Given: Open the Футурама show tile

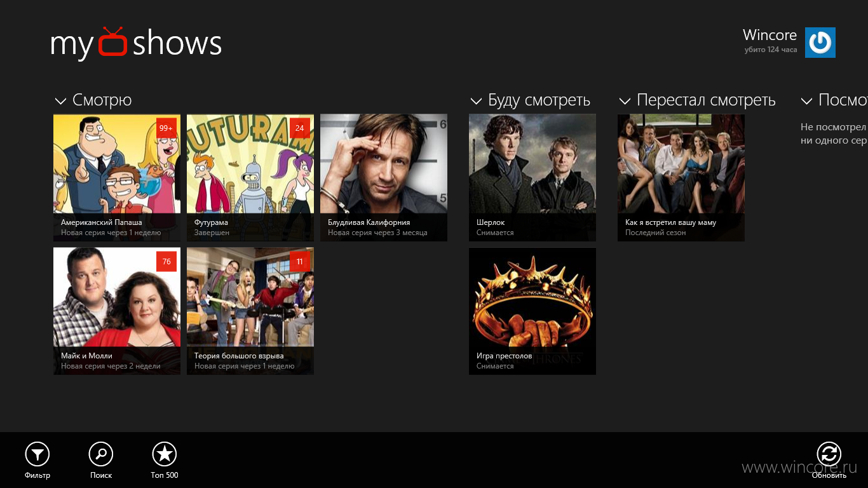Looking at the screenshot, I should pyautogui.click(x=250, y=178).
